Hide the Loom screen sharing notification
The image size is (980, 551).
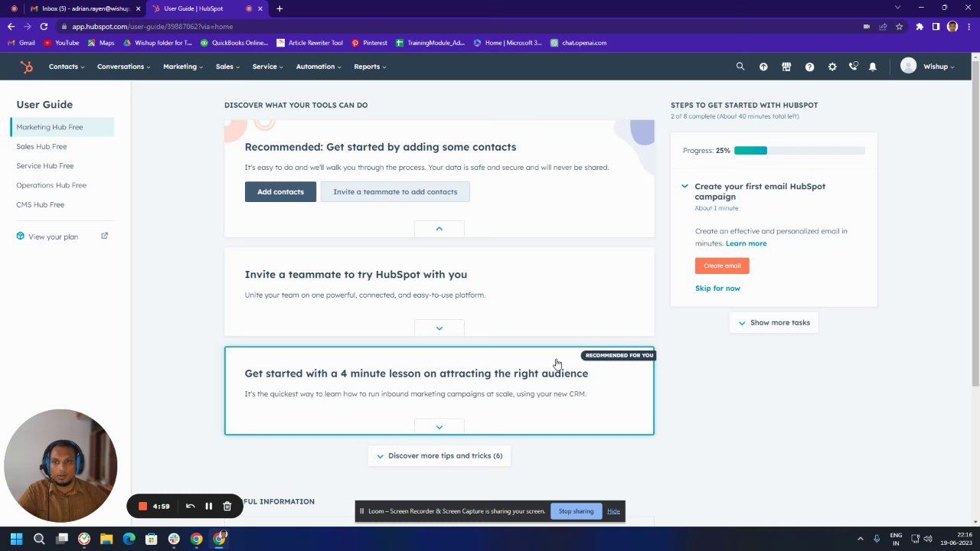(x=613, y=511)
